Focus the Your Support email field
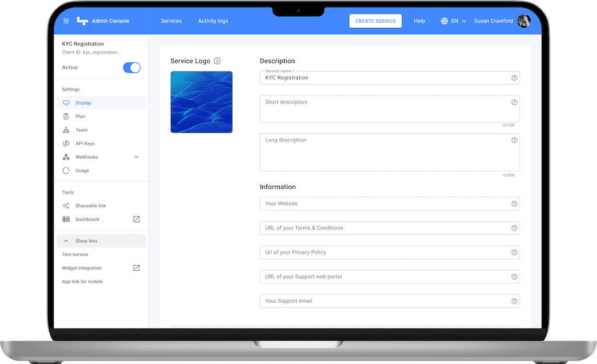This screenshot has height=364, width=597. point(389,301)
